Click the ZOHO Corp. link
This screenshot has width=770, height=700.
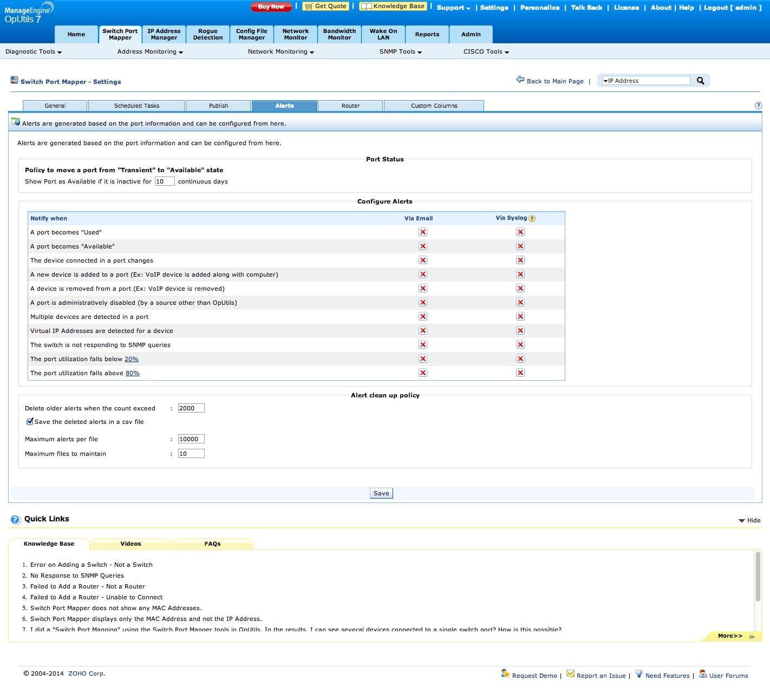coord(87,673)
